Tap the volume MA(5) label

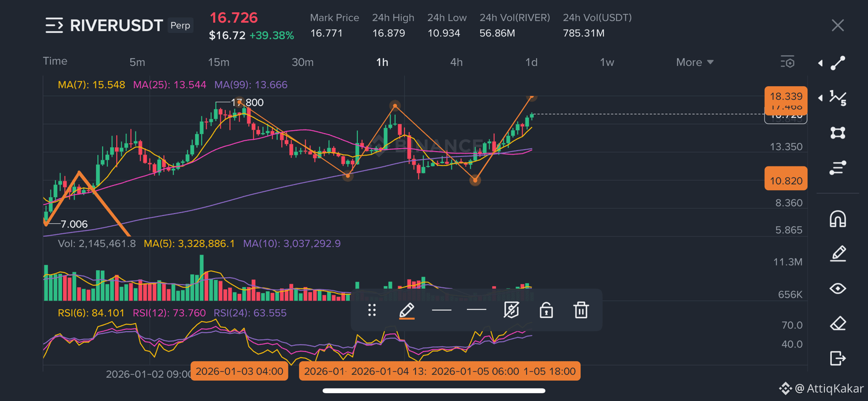pyautogui.click(x=189, y=244)
